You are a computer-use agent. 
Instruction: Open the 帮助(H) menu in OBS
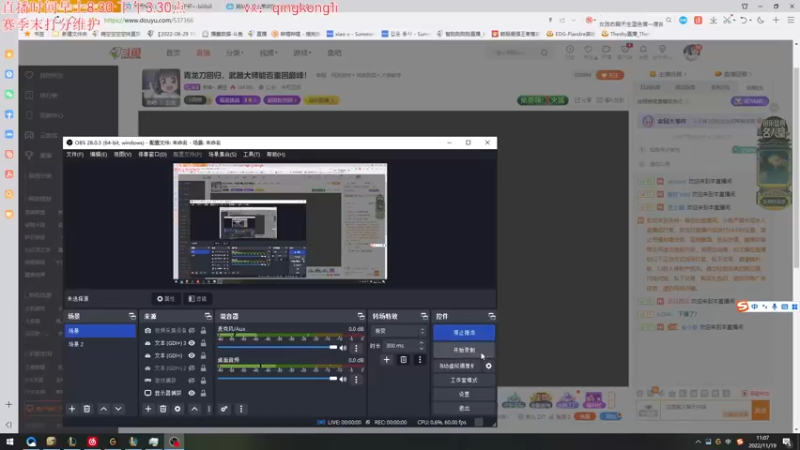276,154
